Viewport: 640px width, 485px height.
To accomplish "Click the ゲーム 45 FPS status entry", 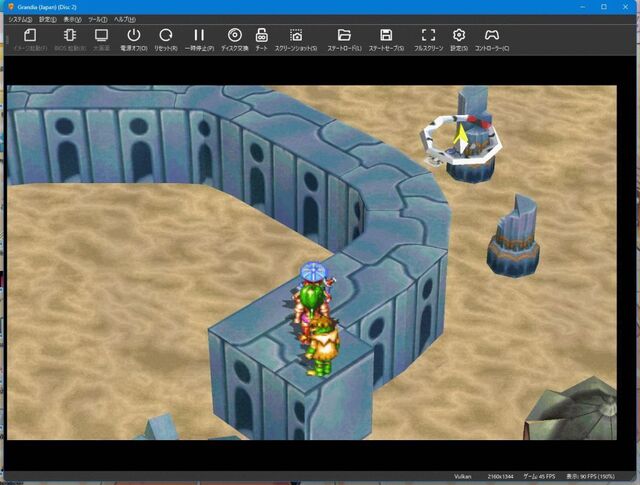I will coord(539,476).
